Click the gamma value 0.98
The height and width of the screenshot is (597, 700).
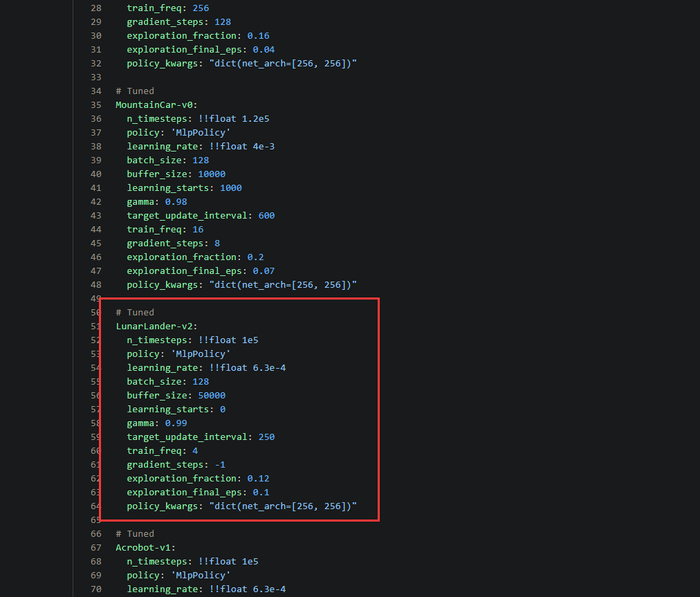[x=176, y=201]
